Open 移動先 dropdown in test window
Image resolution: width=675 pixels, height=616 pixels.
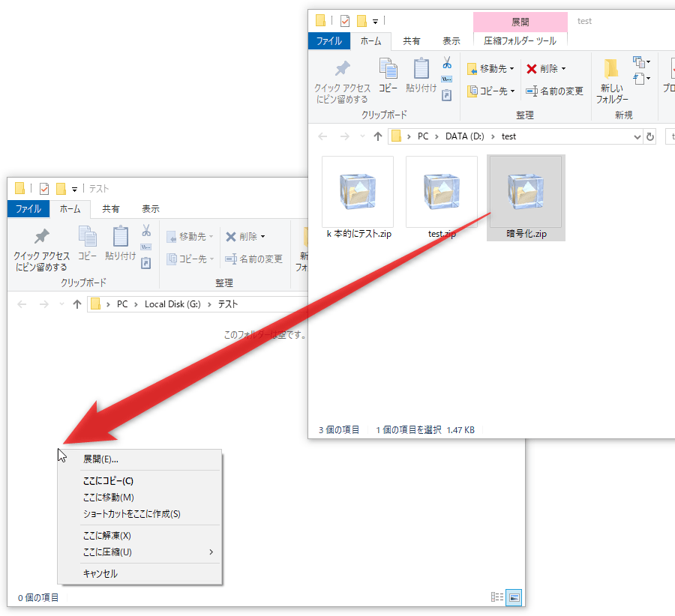490,69
